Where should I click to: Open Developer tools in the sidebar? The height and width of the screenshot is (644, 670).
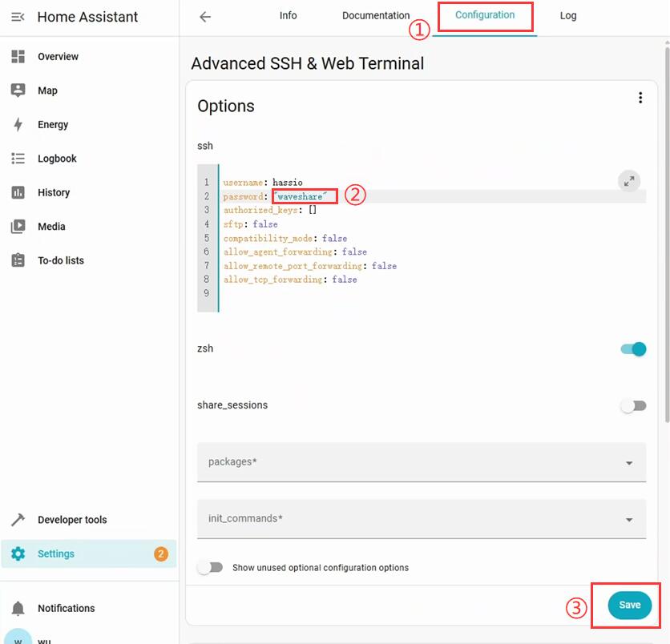coord(71,520)
